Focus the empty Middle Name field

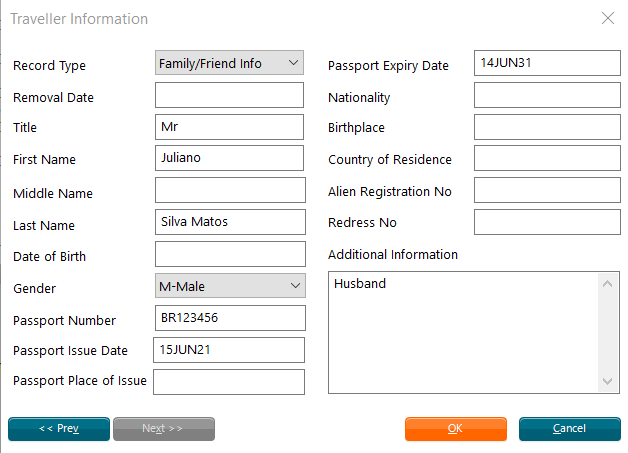[230, 190]
